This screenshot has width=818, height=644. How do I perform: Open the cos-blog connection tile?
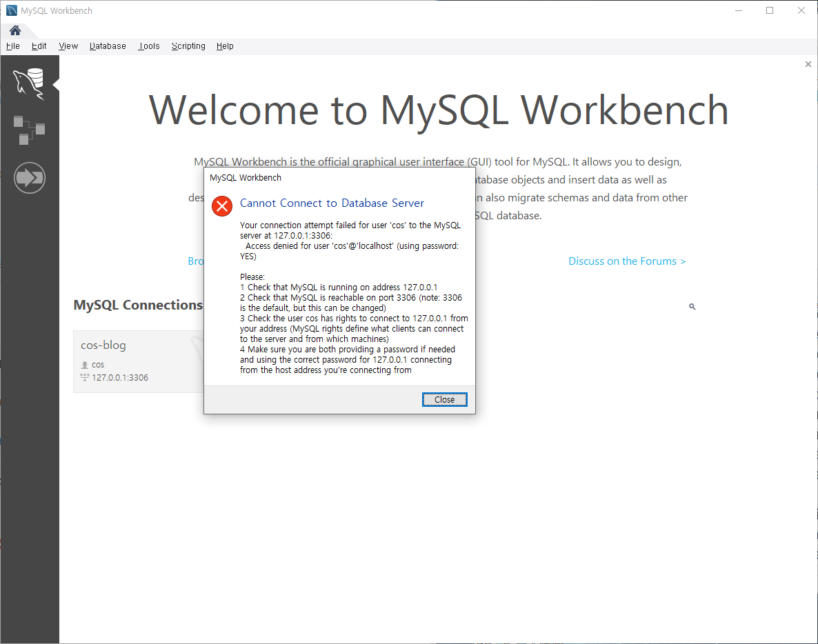139,361
